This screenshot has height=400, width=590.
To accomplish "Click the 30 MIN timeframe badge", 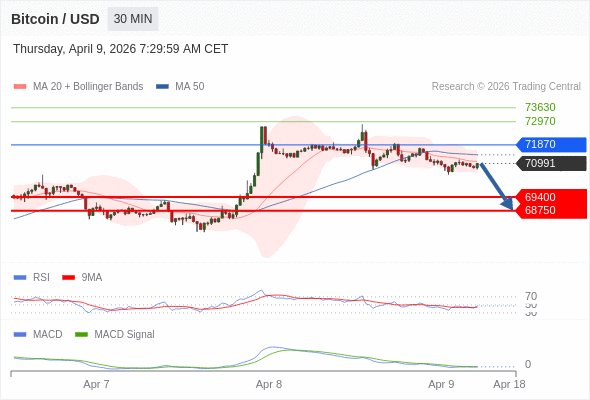I will [133, 19].
